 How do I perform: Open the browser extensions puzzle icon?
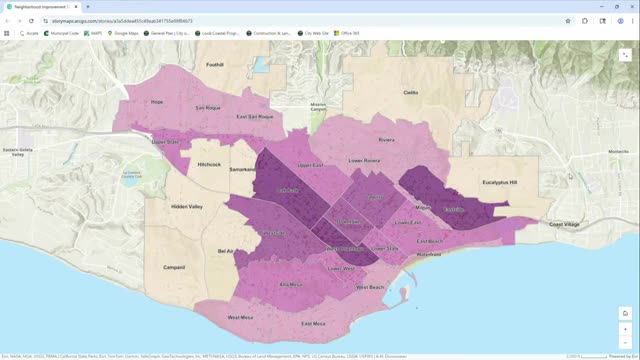(585, 21)
